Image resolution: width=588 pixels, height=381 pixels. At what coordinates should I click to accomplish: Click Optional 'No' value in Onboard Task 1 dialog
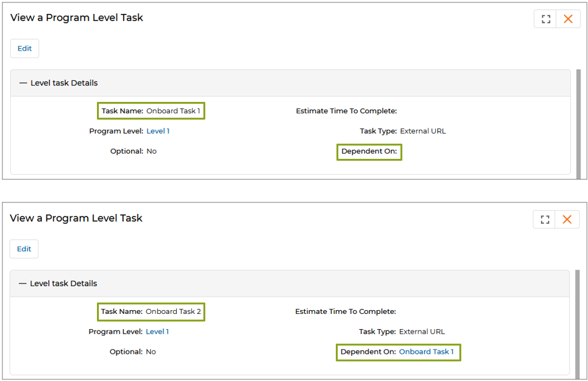click(x=151, y=151)
